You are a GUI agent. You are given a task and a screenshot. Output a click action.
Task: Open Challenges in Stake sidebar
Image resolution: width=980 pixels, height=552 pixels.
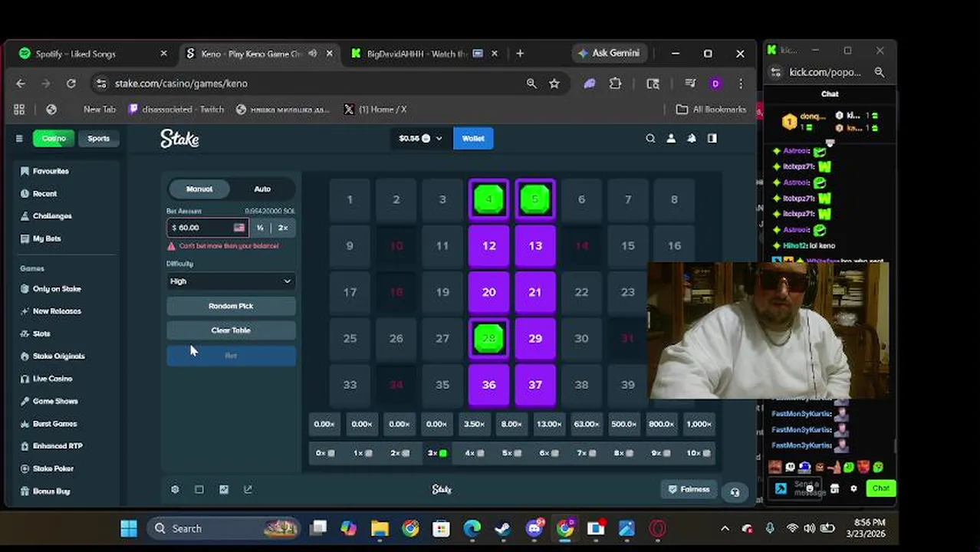tap(51, 216)
